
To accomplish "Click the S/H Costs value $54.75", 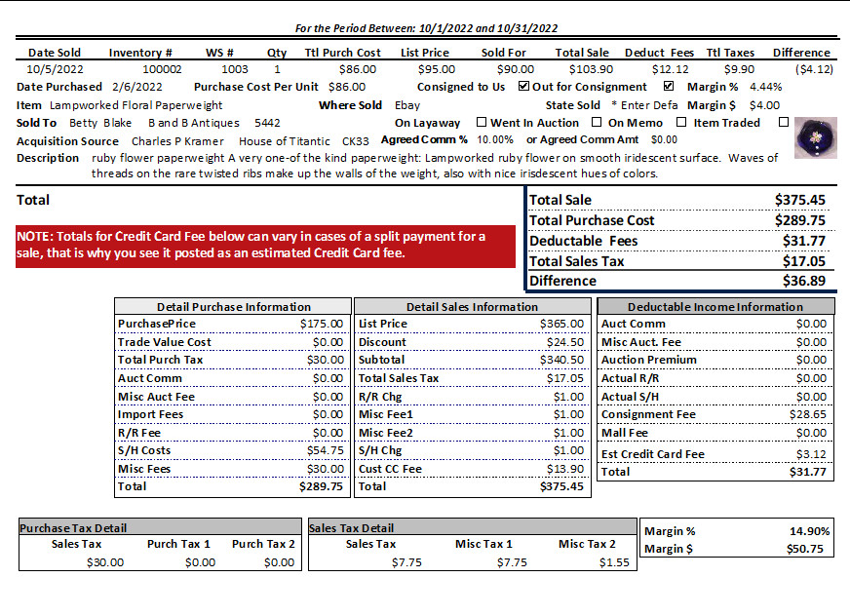I will point(326,450).
